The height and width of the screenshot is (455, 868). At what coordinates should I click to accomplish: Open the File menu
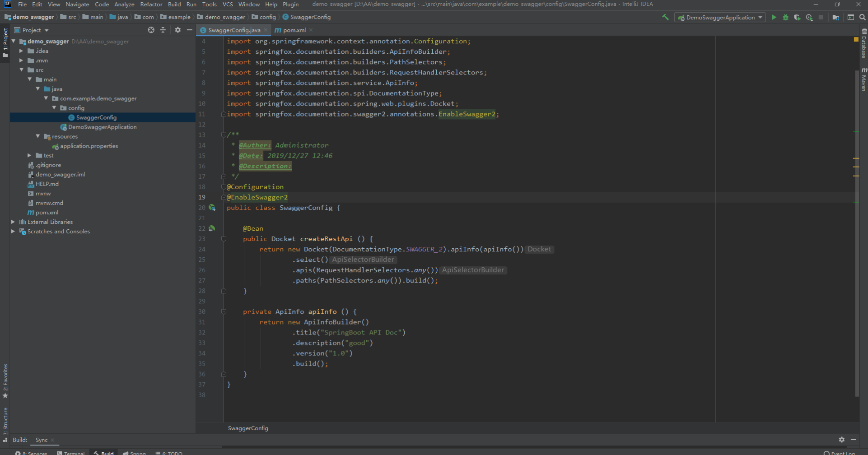(x=22, y=4)
